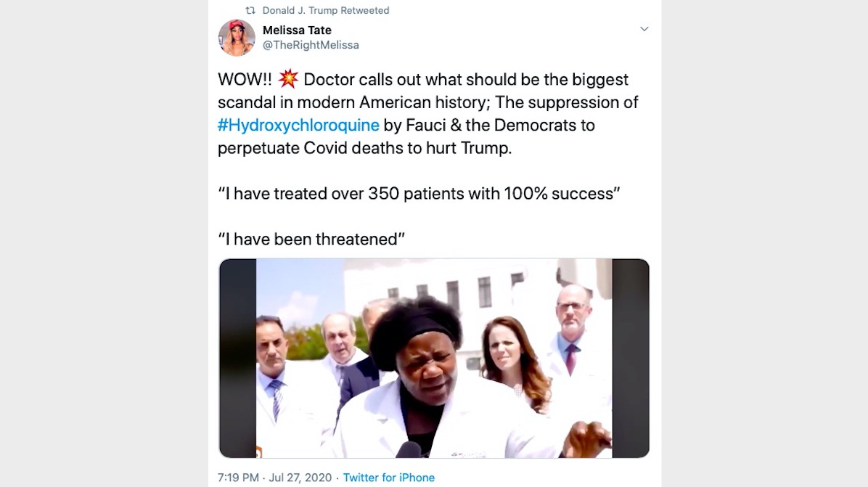
Task: Click the video's right black letterbox bar
Action: coord(631,358)
